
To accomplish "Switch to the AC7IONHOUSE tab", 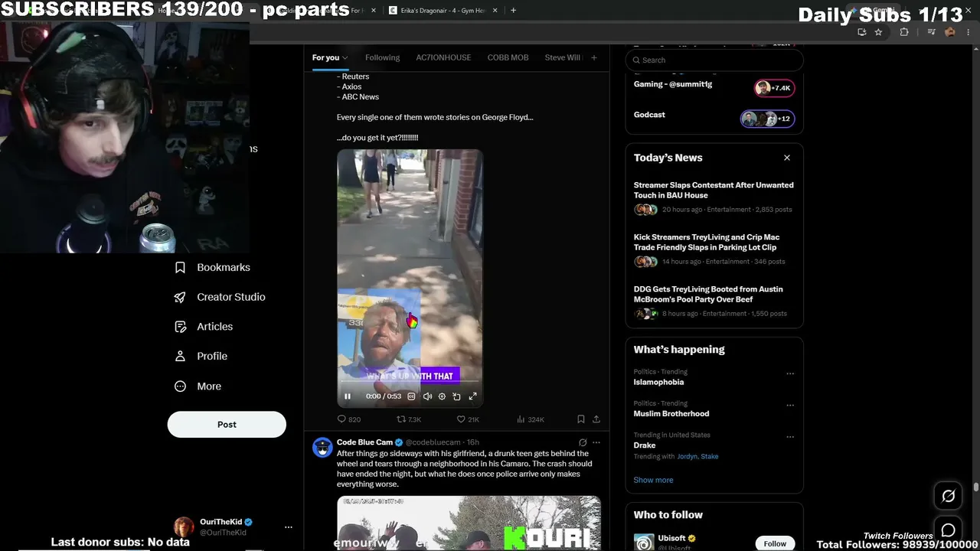I will point(443,57).
